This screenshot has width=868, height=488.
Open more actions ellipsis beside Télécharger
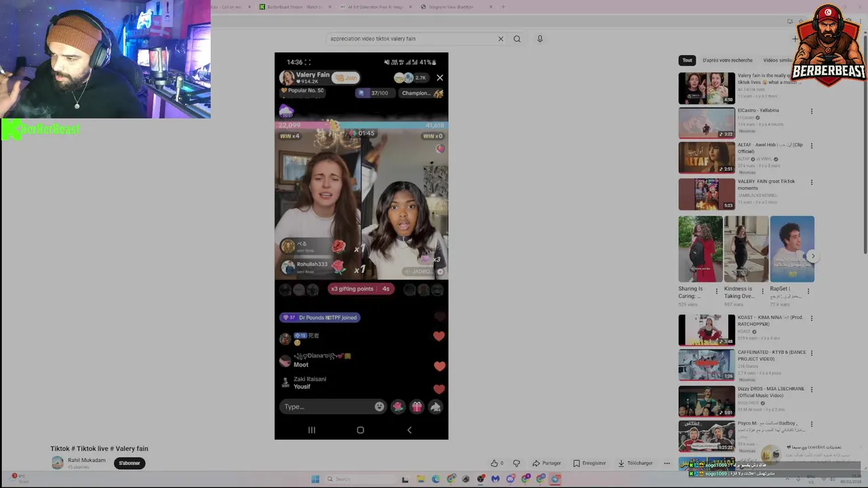667,463
